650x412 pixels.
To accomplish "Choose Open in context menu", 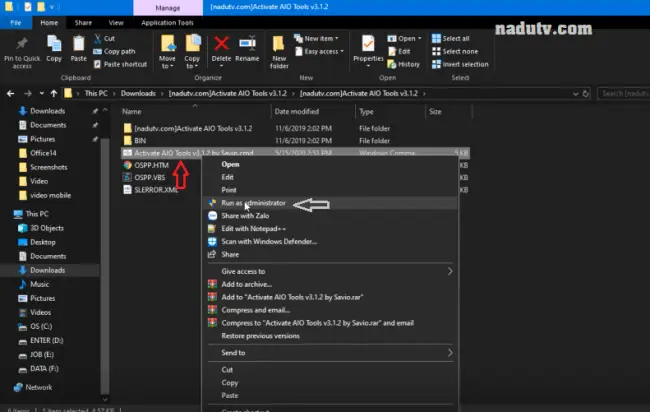I will (x=330, y=165).
